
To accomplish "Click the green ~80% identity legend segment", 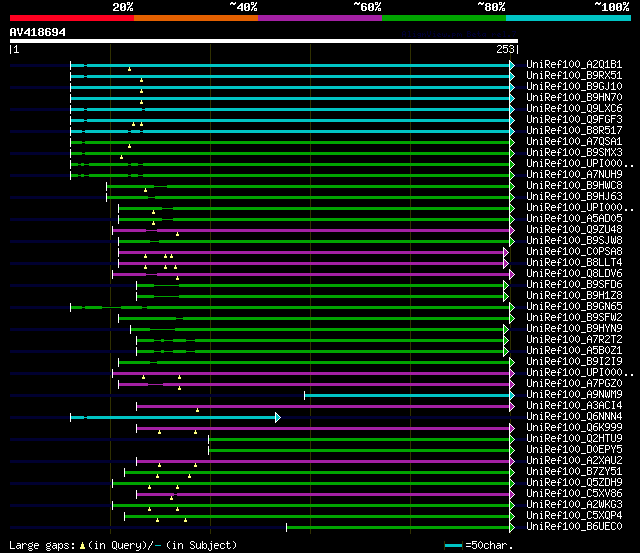I will (444, 18).
